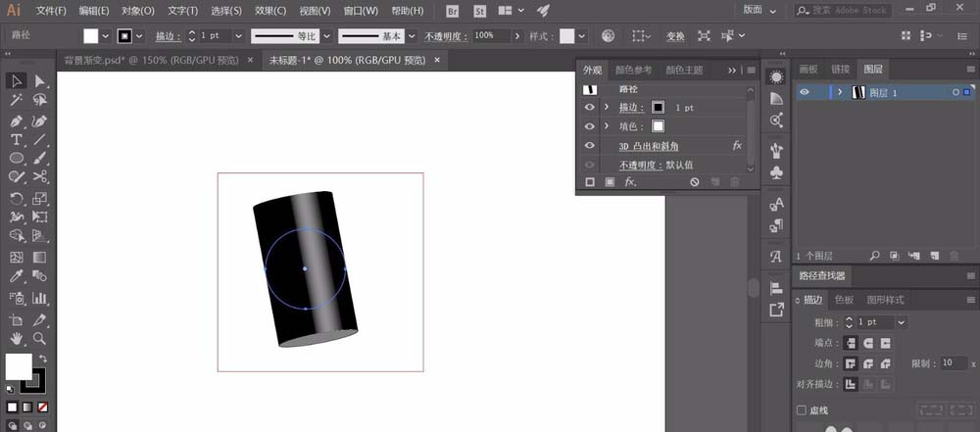
Task: Click the 变换 button in the control bar
Action: coord(675,35)
